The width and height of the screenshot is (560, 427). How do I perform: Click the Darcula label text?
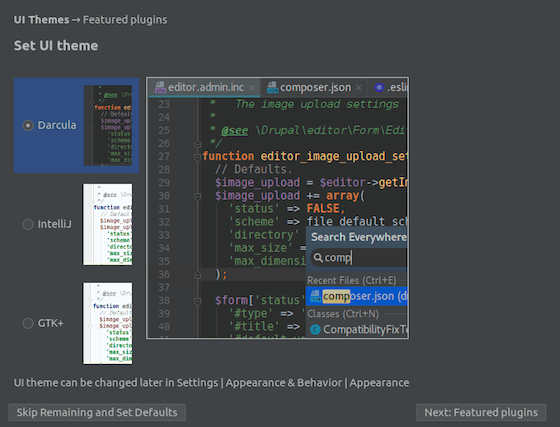(x=57, y=125)
